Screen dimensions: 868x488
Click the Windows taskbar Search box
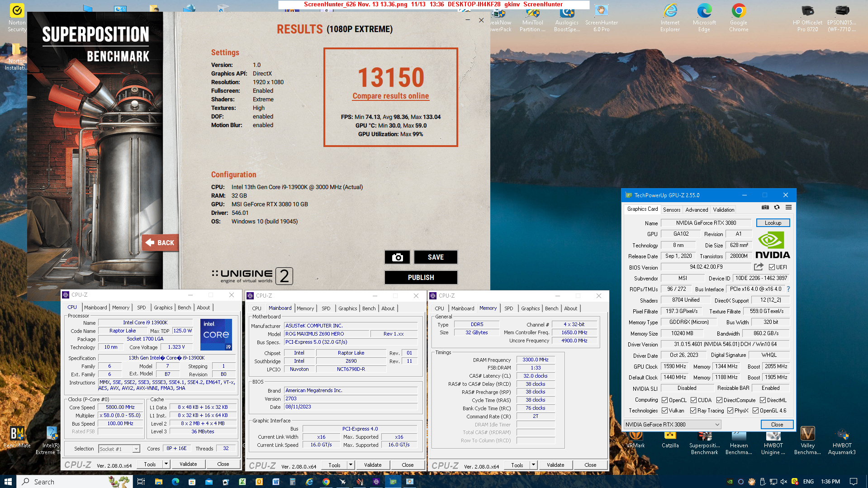pyautogui.click(x=75, y=482)
